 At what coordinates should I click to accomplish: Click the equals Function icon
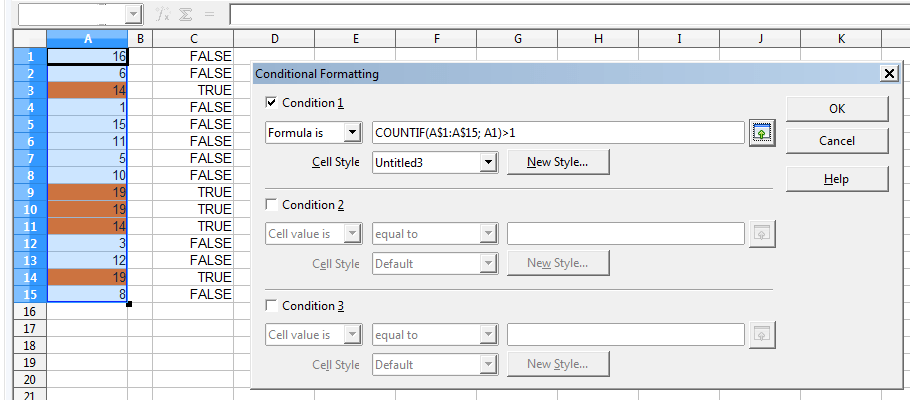209,15
